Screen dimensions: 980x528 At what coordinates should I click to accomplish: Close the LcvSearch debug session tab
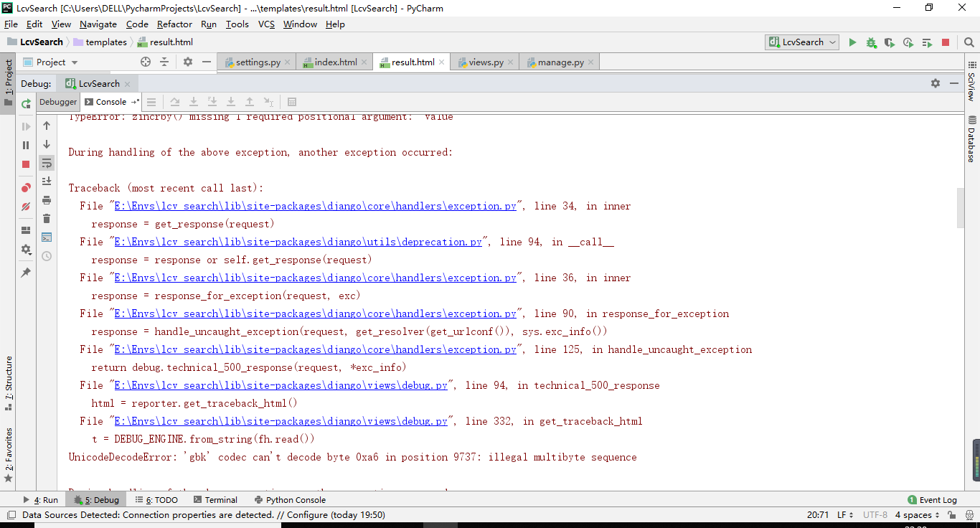pyautogui.click(x=128, y=84)
